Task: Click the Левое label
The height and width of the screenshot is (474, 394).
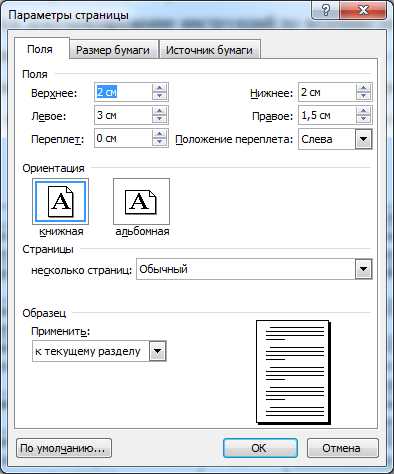Action: (x=49, y=116)
